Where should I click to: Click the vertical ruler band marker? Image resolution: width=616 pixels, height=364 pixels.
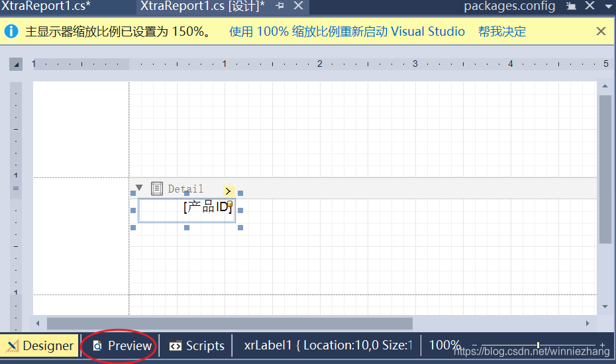click(16, 189)
